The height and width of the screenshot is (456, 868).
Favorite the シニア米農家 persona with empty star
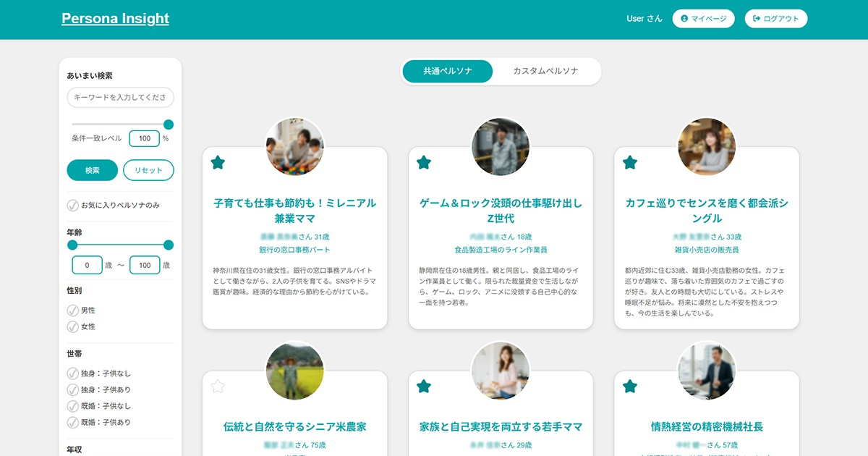[x=218, y=387]
